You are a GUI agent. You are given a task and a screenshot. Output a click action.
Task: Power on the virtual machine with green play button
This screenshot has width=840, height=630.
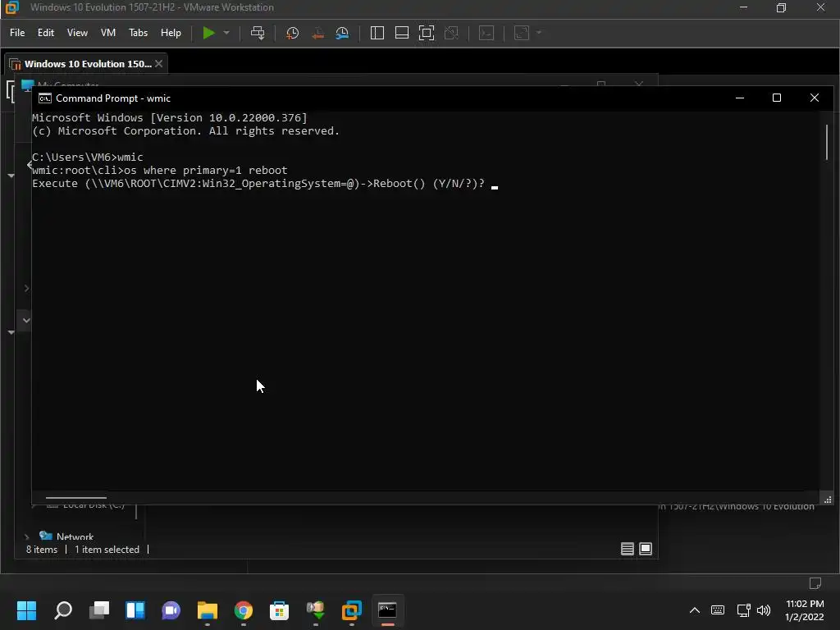(x=208, y=33)
